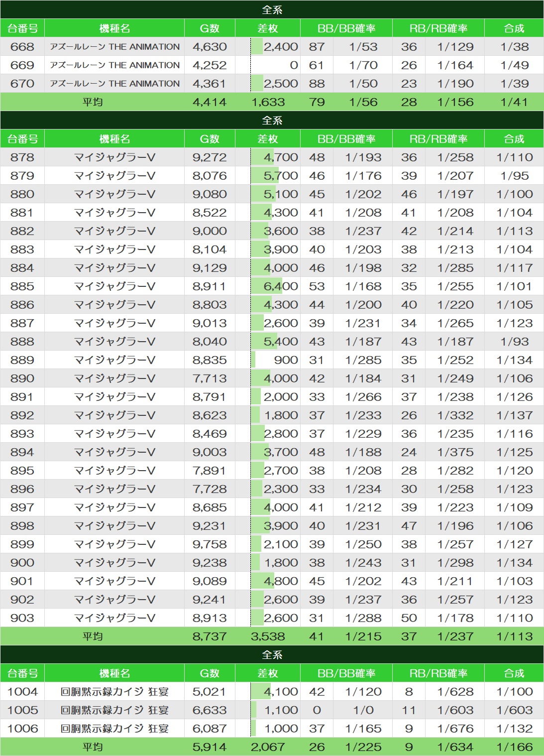Image resolution: width=544 pixels, height=756 pixels.
Task: Click RB probability 1/628 for machine 1004
Action: pos(455,692)
